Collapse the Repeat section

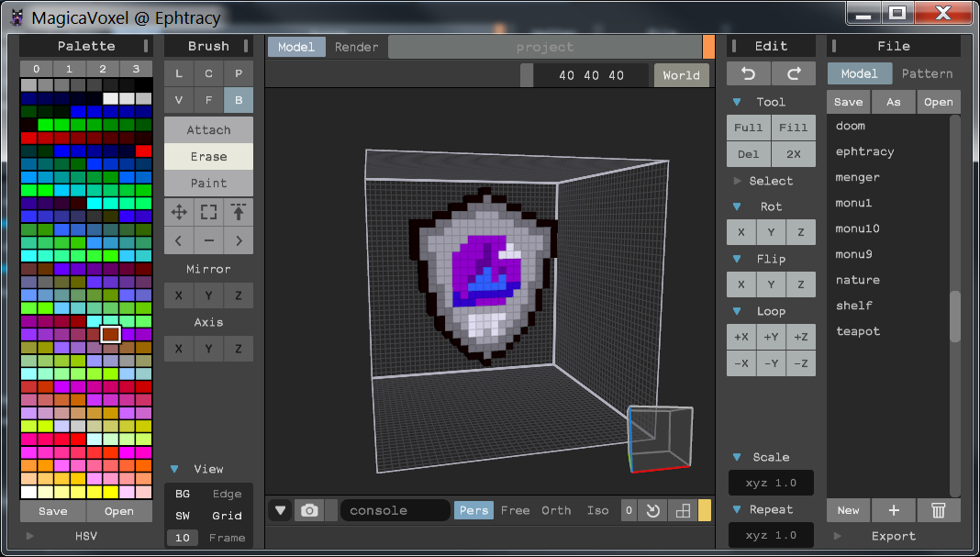click(737, 509)
